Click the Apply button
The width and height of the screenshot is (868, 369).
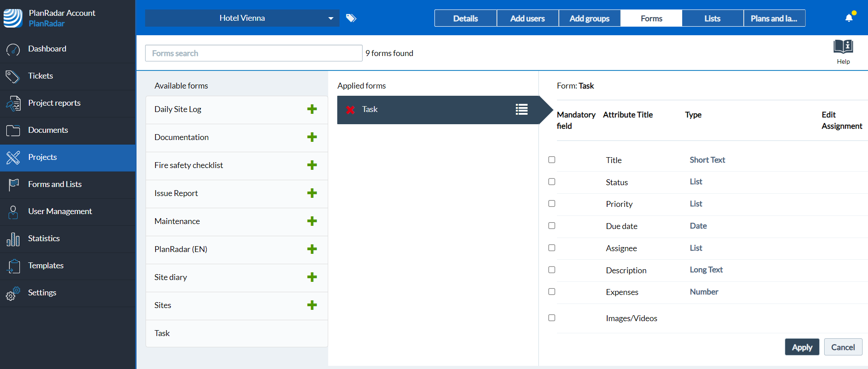coord(802,347)
